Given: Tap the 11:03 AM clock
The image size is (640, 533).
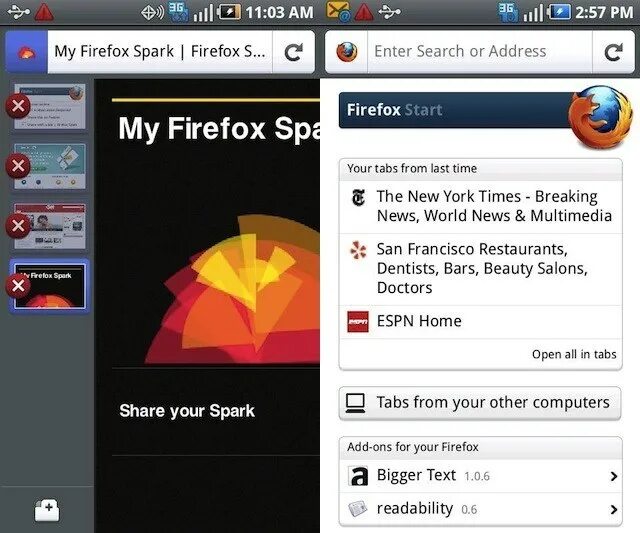Looking at the screenshot, I should tap(279, 12).
